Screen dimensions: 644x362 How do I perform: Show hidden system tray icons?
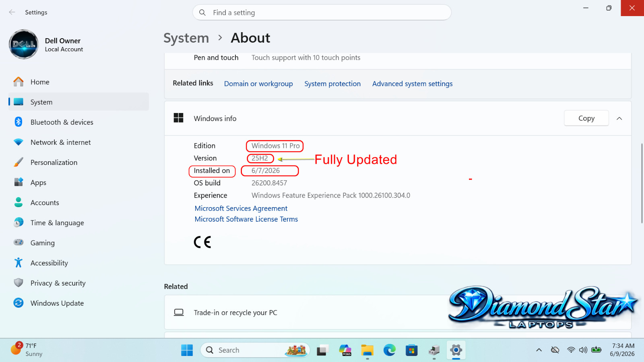pos(539,350)
